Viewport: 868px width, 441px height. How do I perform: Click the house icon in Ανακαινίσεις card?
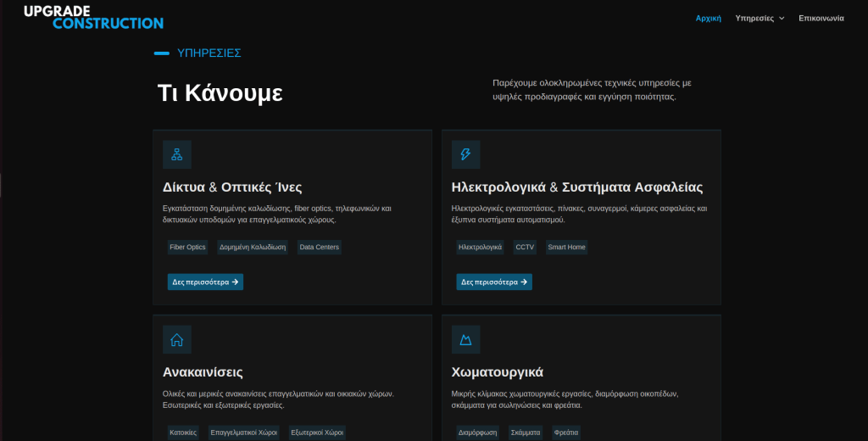[x=177, y=340]
